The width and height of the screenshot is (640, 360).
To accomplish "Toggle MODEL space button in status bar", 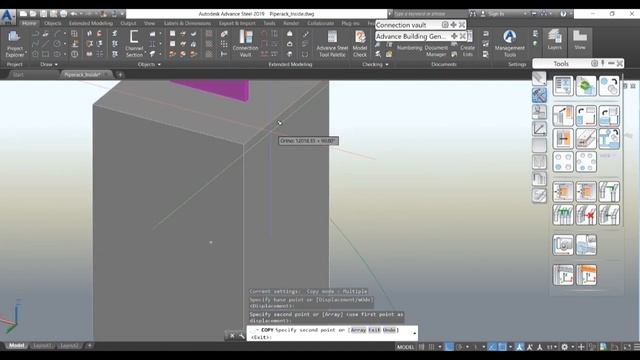I will 405,347.
